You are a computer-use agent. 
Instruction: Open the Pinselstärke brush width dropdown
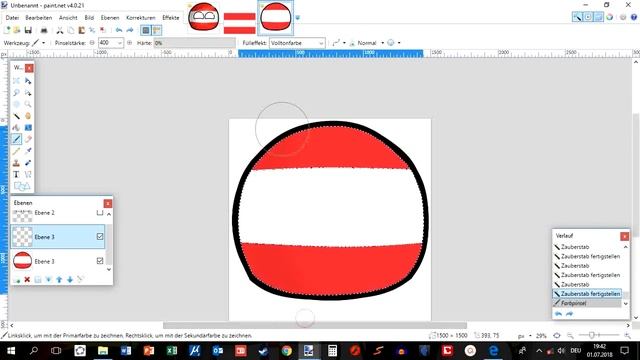120,43
